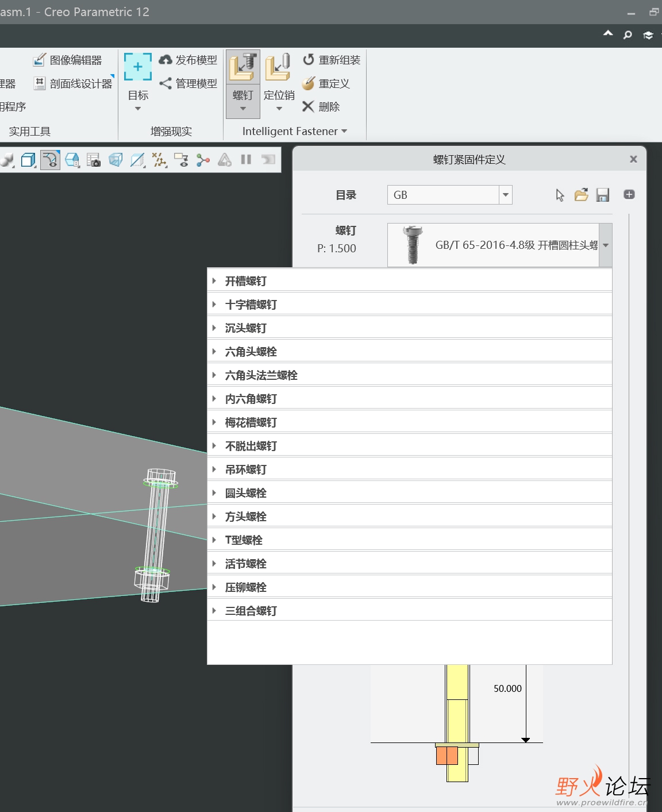662x812 pixels.
Task: Click the search magnifier at top right
Action: coord(628,35)
